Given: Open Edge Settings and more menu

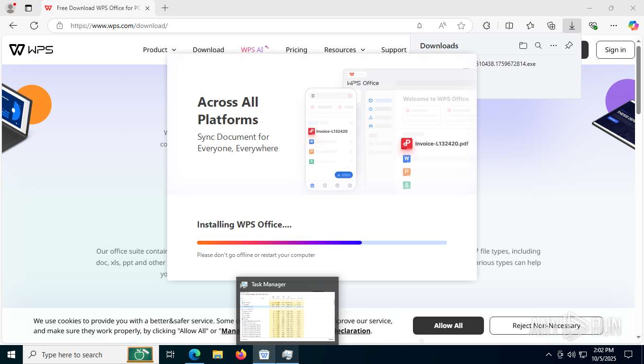Looking at the screenshot, I should click(614, 26).
